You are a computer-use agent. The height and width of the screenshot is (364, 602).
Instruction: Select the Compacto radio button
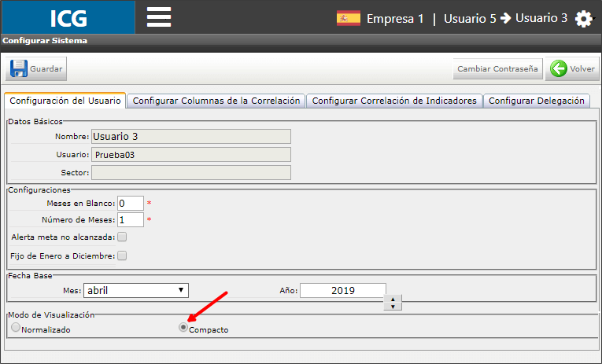[x=183, y=327]
